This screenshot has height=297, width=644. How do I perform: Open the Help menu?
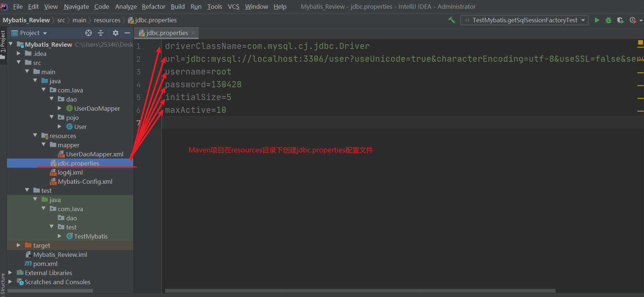point(280,7)
